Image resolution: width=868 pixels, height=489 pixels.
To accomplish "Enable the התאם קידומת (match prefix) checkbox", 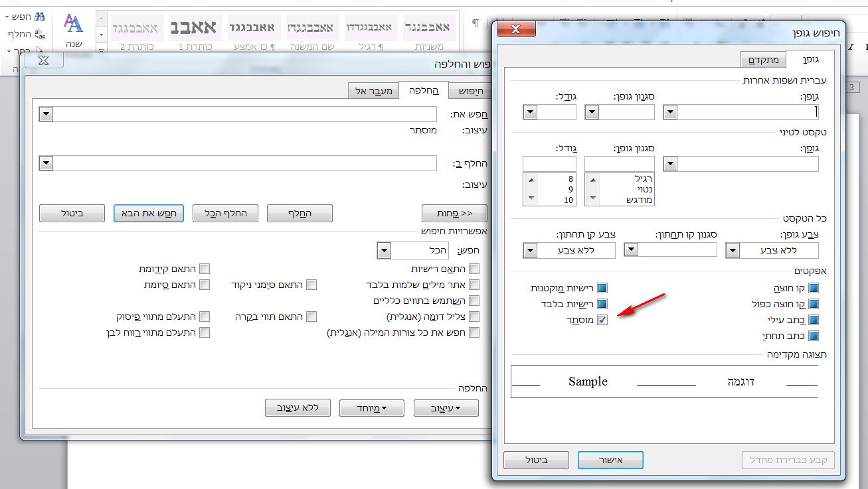I will (x=205, y=269).
